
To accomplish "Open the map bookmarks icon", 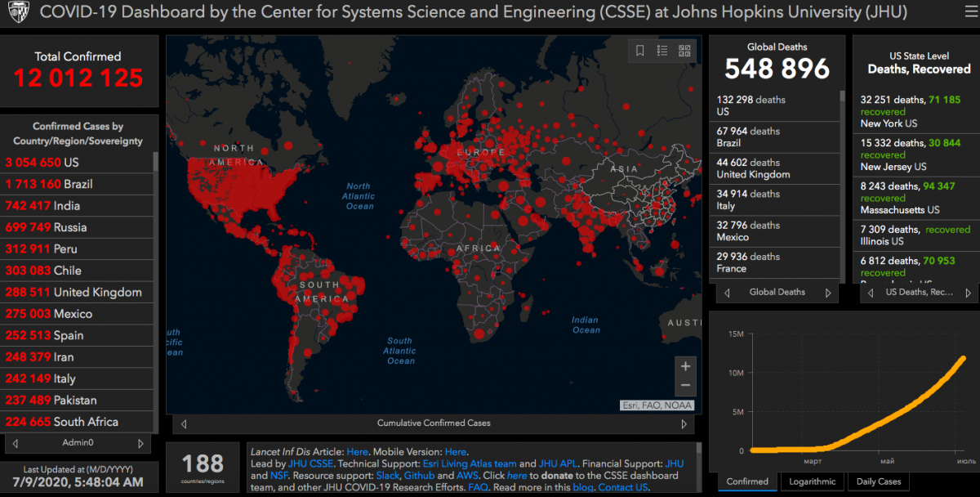I will [x=640, y=51].
